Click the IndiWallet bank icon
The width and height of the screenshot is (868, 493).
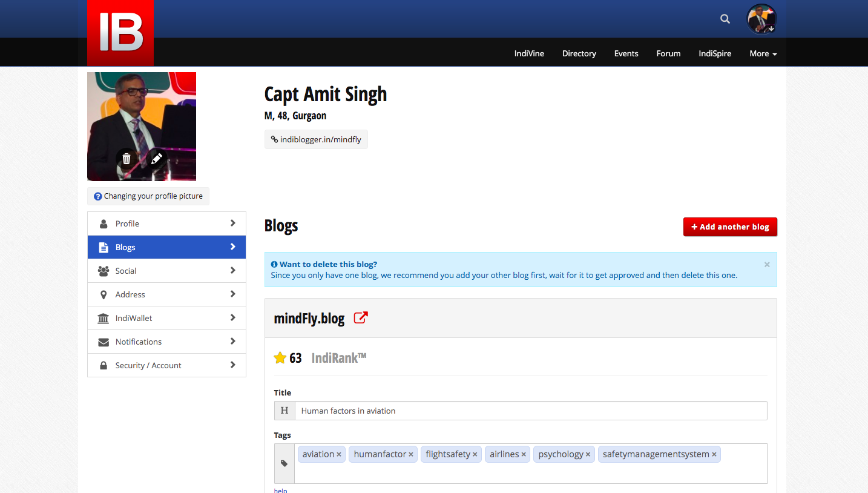click(104, 317)
